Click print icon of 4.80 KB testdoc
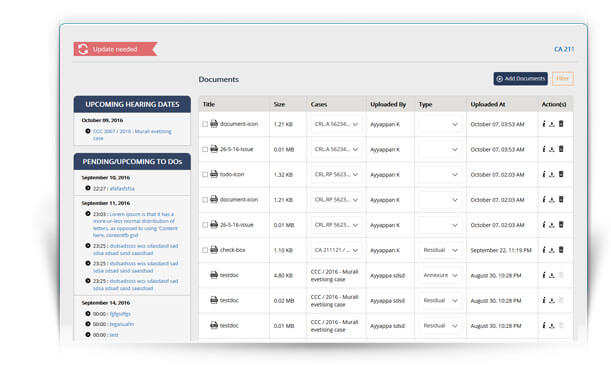The image size is (611, 391). pyautogui.click(x=214, y=275)
